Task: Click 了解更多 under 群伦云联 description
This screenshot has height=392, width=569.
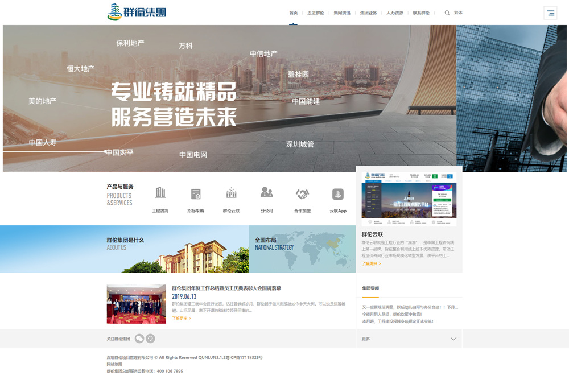Action: [371, 263]
